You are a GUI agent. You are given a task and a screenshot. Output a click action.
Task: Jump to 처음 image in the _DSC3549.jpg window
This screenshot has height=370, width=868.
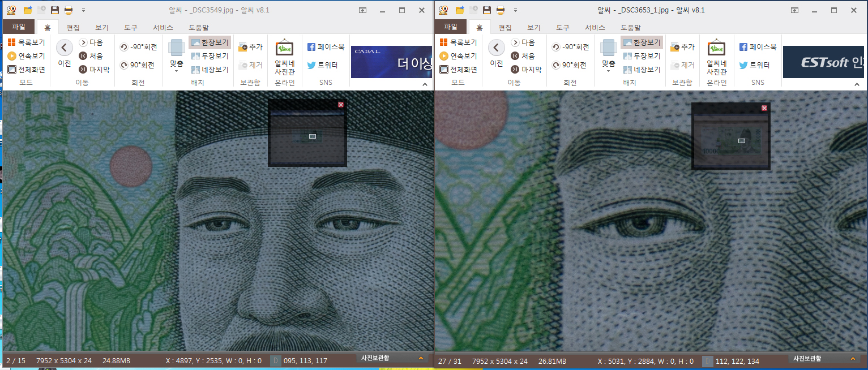pyautogui.click(x=91, y=56)
